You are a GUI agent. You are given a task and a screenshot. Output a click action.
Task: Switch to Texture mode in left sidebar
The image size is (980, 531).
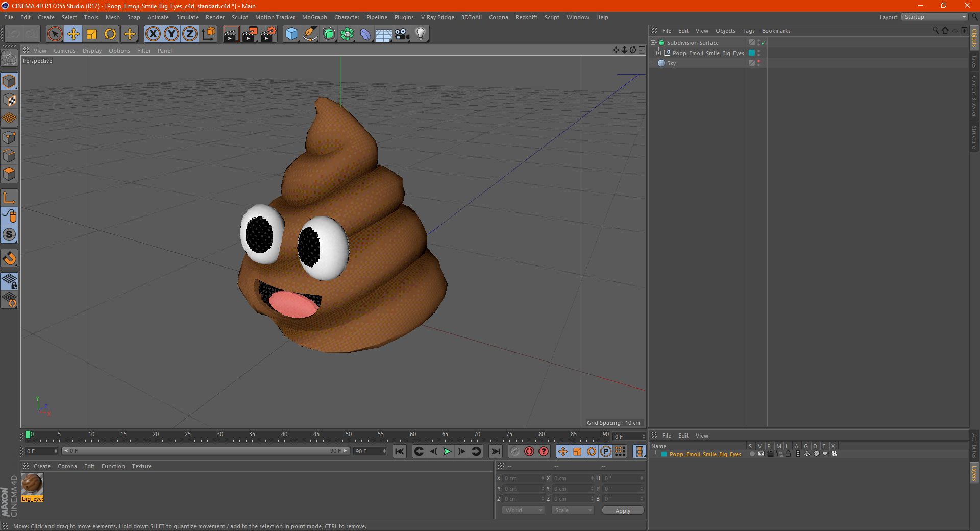pos(9,100)
